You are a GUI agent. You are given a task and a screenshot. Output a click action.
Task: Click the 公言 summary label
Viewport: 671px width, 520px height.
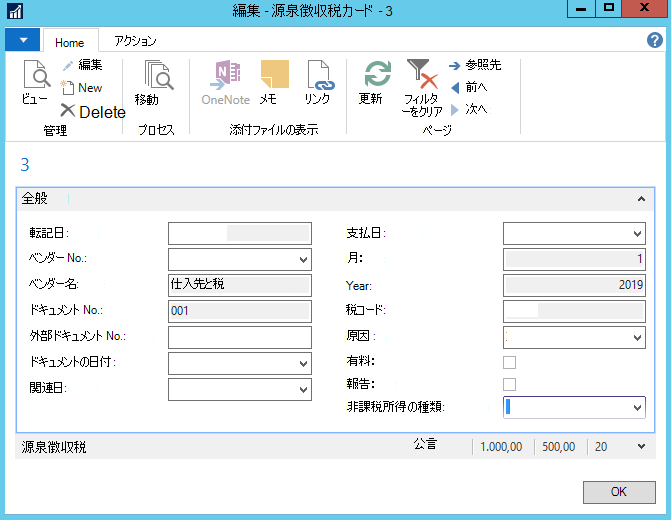[x=425, y=444]
